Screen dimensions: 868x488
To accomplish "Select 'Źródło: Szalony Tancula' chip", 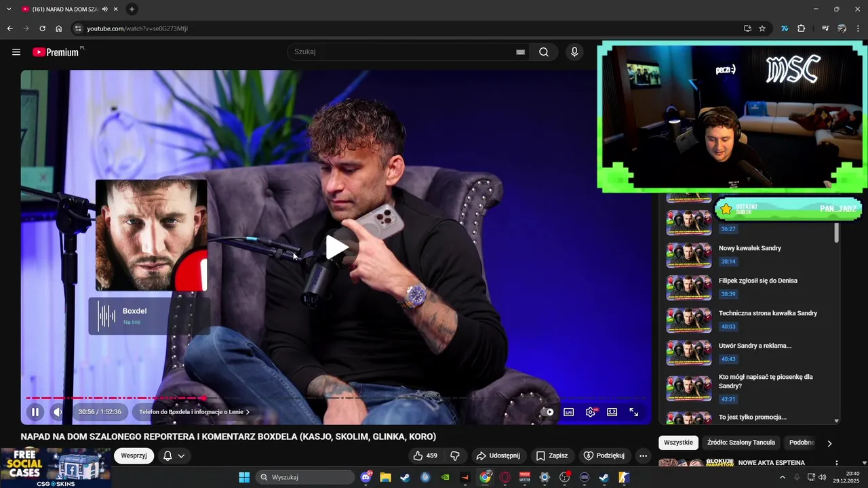I will (741, 443).
